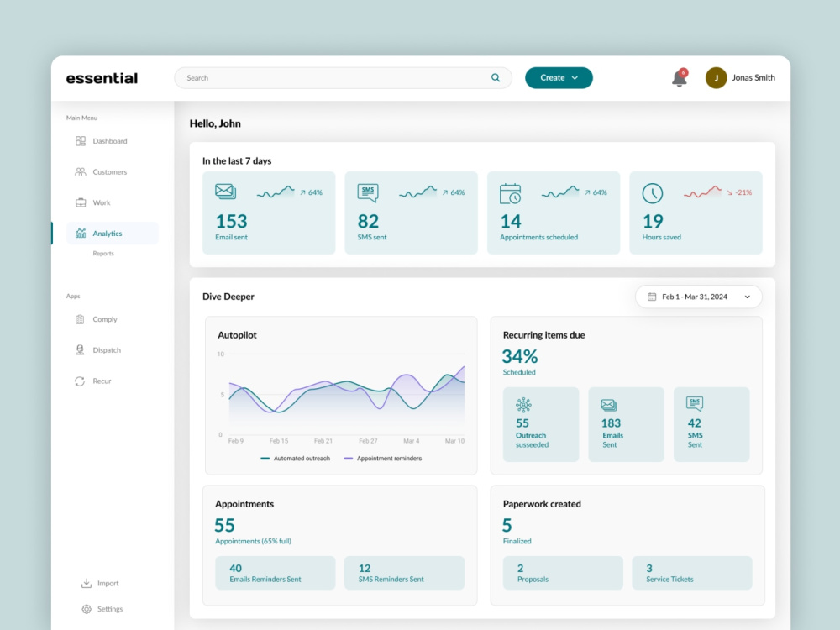
Task: Click the Autopilot line chart
Action: click(347, 395)
